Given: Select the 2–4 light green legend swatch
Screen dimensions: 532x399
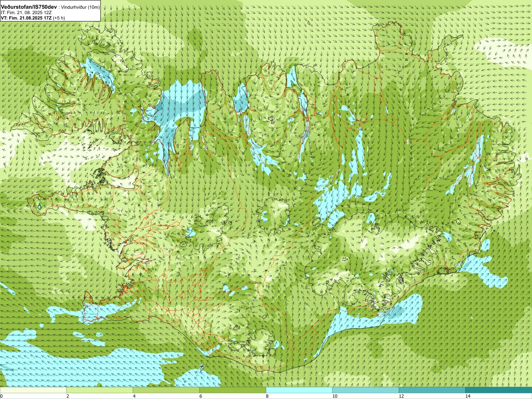Looking at the screenshot, I should (100, 390).
